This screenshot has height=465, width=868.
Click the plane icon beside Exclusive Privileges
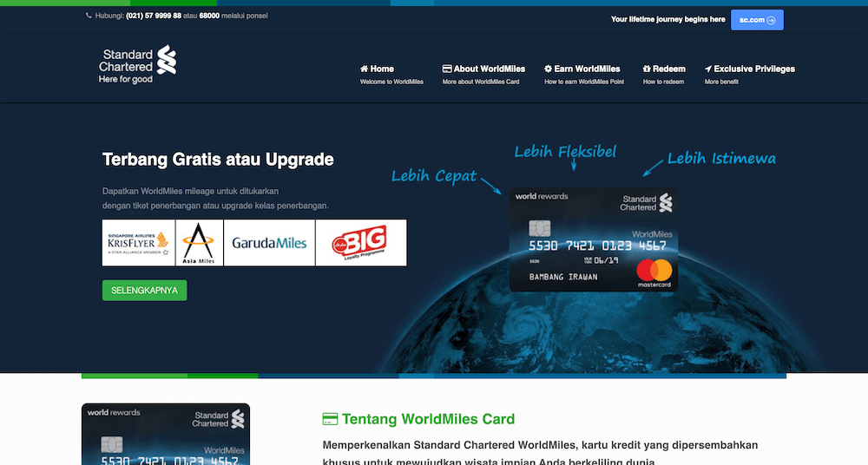coord(708,69)
